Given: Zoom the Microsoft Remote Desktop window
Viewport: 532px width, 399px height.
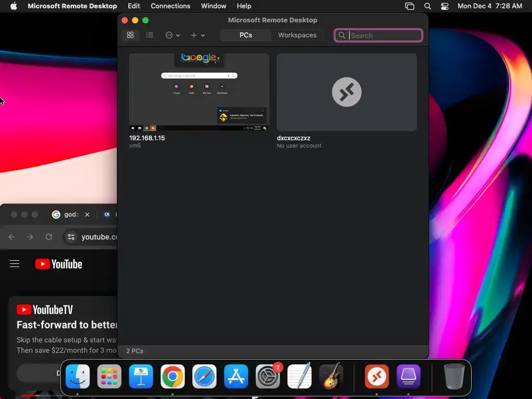Looking at the screenshot, I should click(x=145, y=20).
